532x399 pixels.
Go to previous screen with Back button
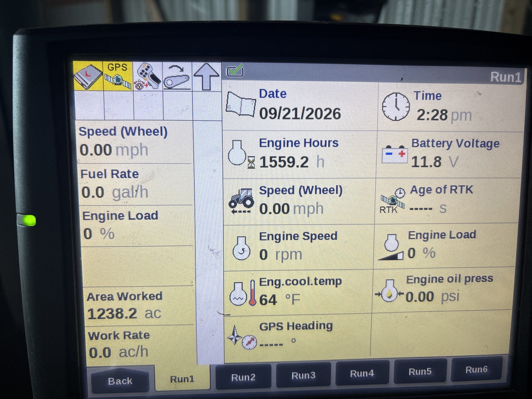(x=120, y=381)
